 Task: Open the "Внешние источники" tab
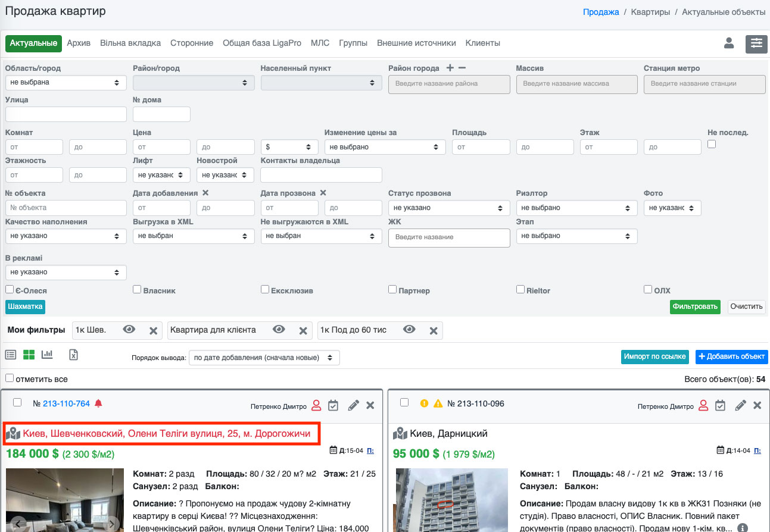[x=416, y=43]
